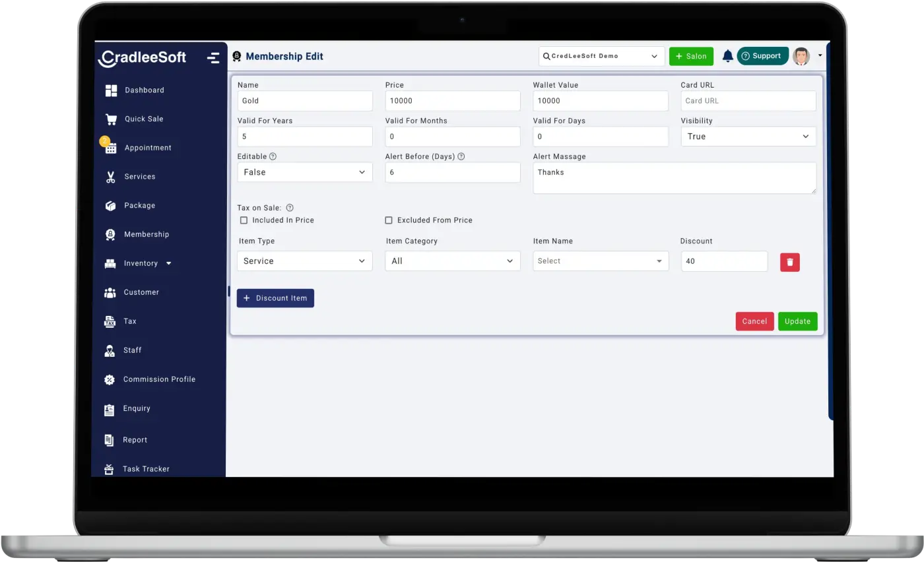Toggle the sidebar hamburger menu icon
Viewport: 924px width, 562px height.
[213, 57]
